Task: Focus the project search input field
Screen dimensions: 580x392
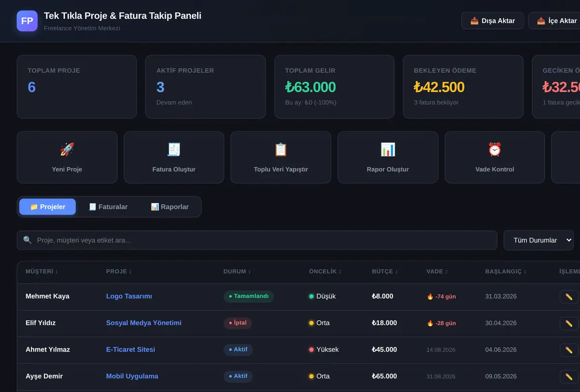Action: pos(257,240)
